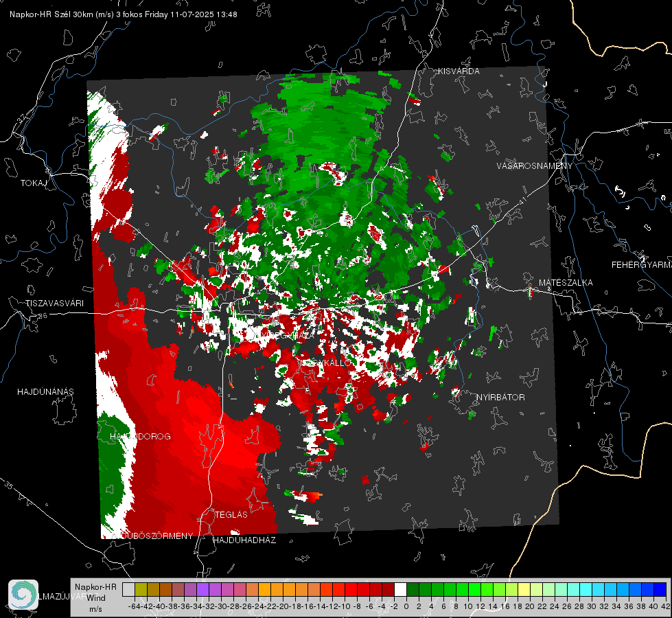Click the TOKAJ town label
Image resolution: width=672 pixels, height=618 pixels.
pos(34,183)
